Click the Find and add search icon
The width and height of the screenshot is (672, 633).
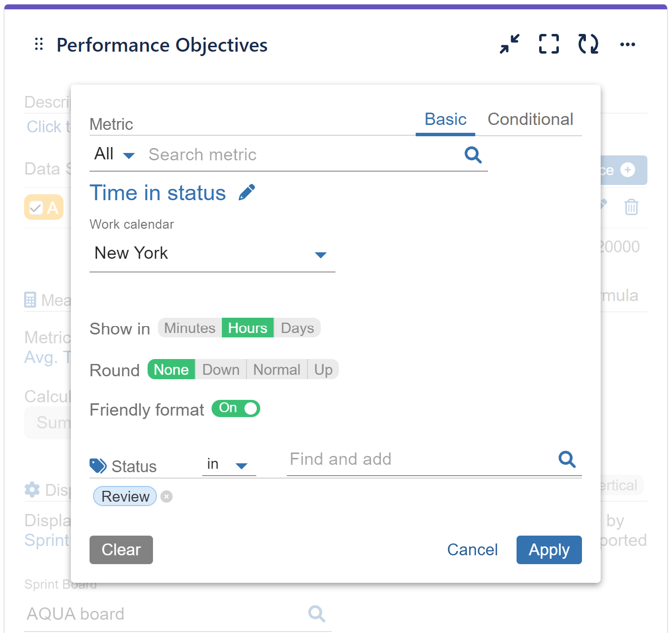[567, 459]
